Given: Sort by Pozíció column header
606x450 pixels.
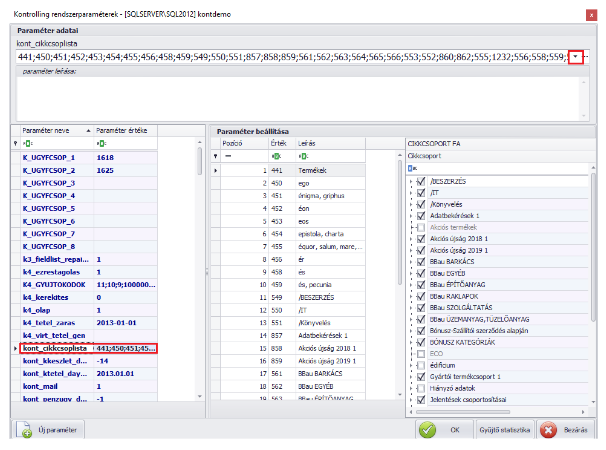Looking at the screenshot, I should coord(235,144).
